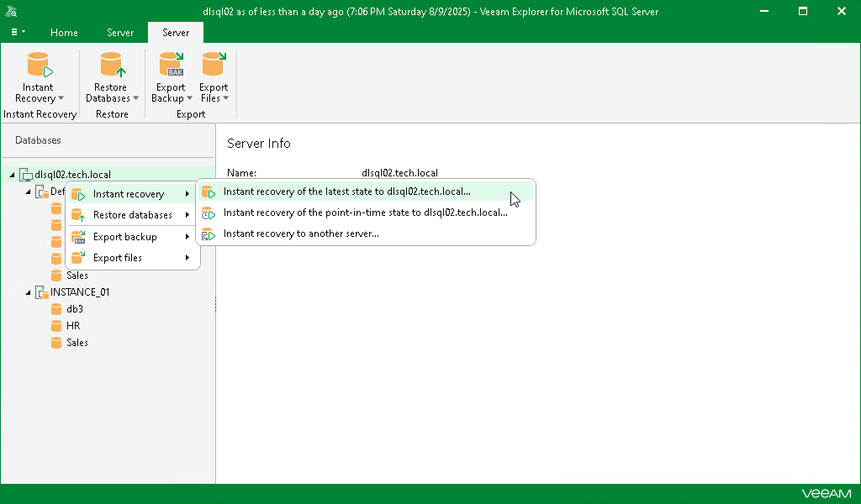The width and height of the screenshot is (861, 504).
Task: Click the Server Info heading
Action: tap(259, 143)
